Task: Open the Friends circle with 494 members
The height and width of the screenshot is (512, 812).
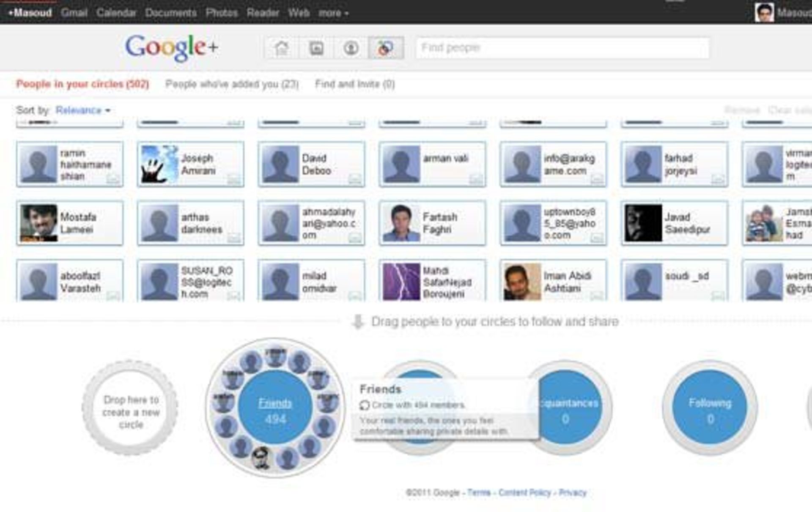Action: click(x=275, y=408)
